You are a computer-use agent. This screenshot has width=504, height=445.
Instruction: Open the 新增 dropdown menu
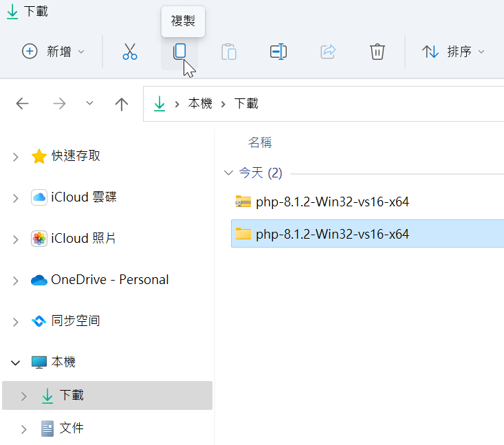click(x=54, y=52)
